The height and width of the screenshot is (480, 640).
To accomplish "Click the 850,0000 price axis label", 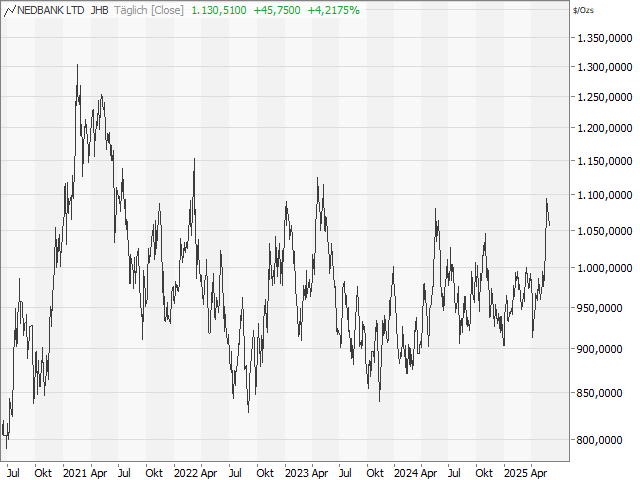I will (599, 393).
